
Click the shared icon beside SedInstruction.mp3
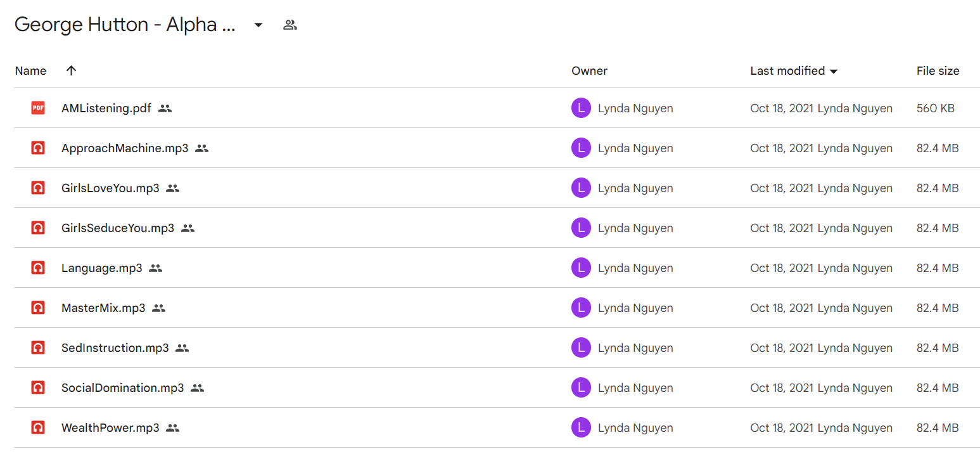(x=182, y=348)
